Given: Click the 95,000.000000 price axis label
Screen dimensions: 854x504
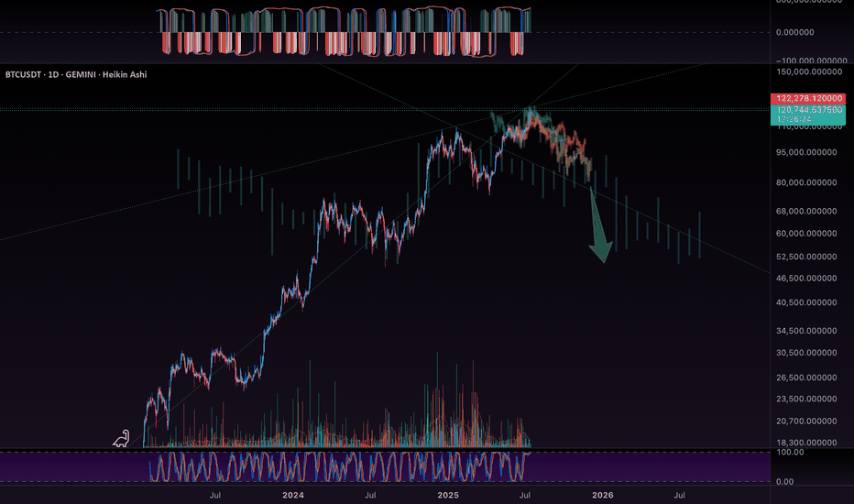Looking at the screenshot, I should pos(806,152).
